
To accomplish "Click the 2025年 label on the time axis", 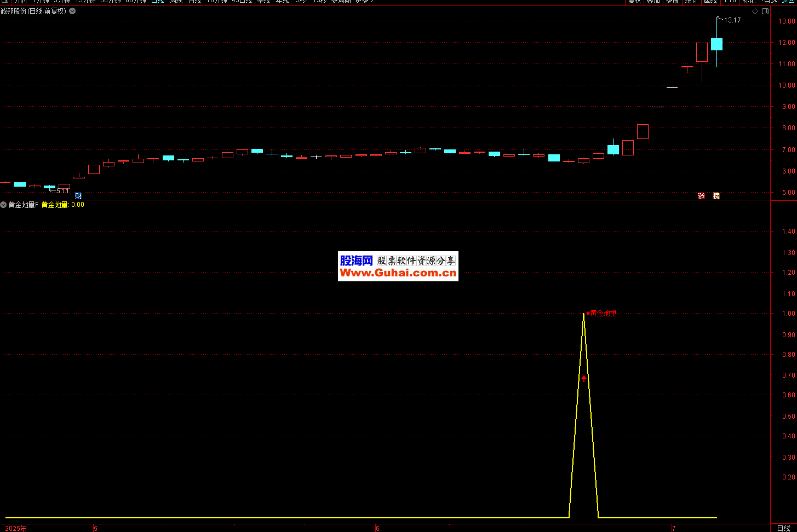I will click(x=16, y=528).
